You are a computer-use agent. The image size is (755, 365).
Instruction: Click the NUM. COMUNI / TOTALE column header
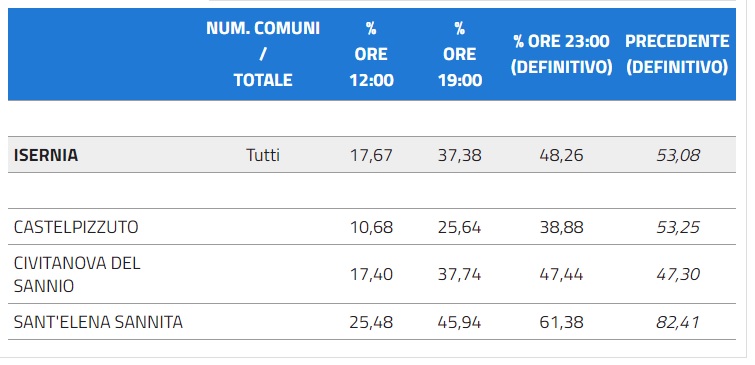pos(263,54)
